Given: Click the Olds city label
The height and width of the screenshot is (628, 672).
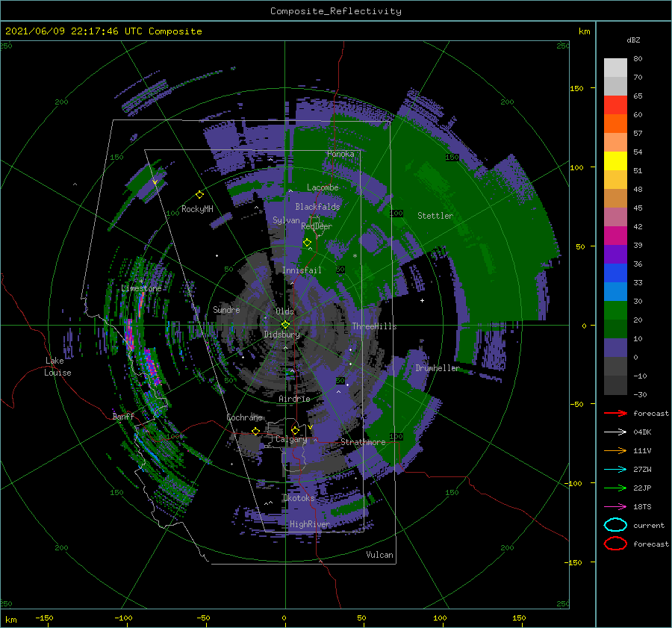Looking at the screenshot, I should pos(284,311).
